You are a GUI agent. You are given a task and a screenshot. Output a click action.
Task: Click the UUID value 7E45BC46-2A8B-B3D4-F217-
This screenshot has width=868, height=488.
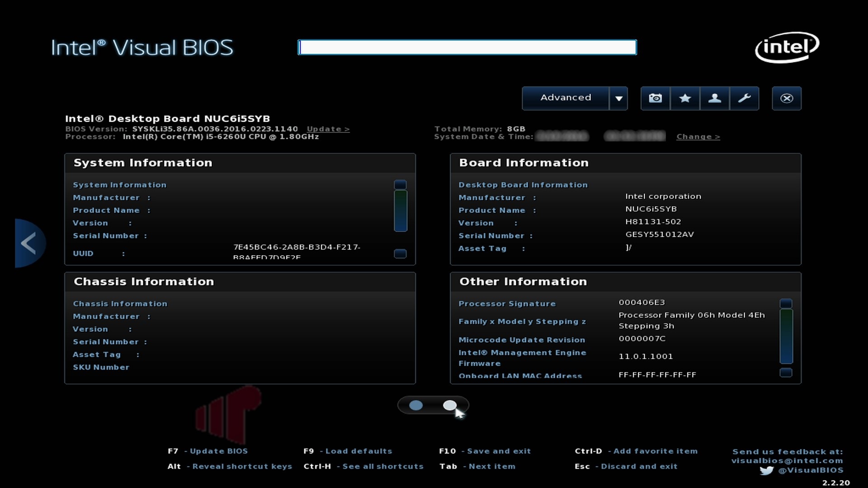pos(297,247)
